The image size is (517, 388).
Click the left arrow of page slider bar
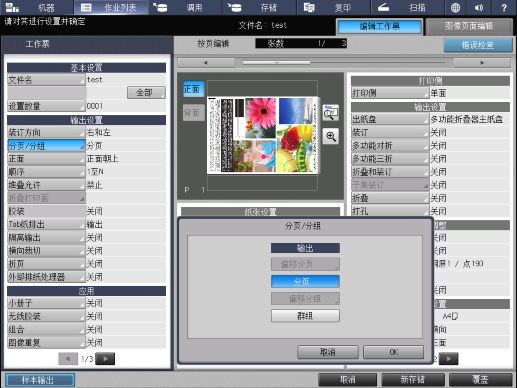point(206,63)
